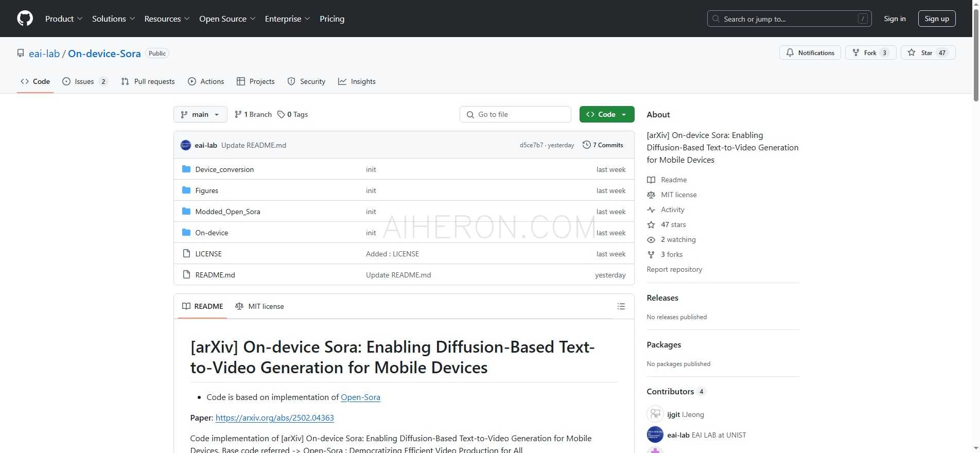This screenshot has height=453, width=980.
Task: Expand the Open Source menu
Action: click(227, 19)
